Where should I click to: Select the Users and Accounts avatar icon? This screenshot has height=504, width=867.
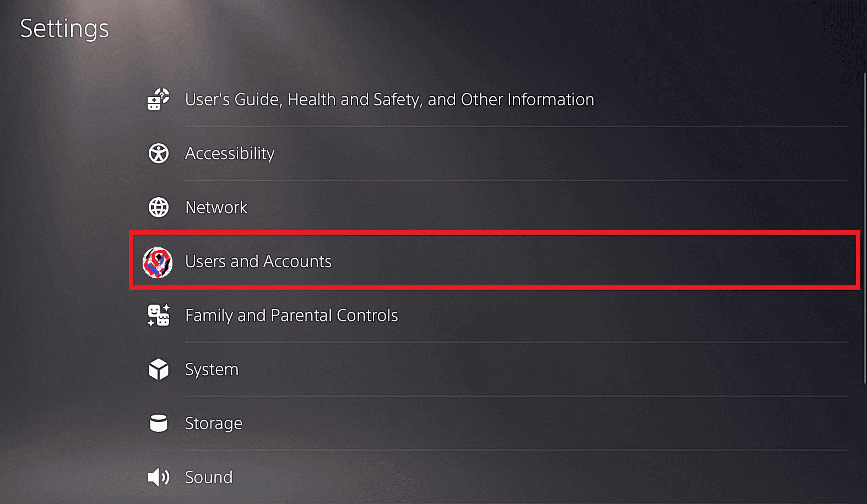point(158,261)
